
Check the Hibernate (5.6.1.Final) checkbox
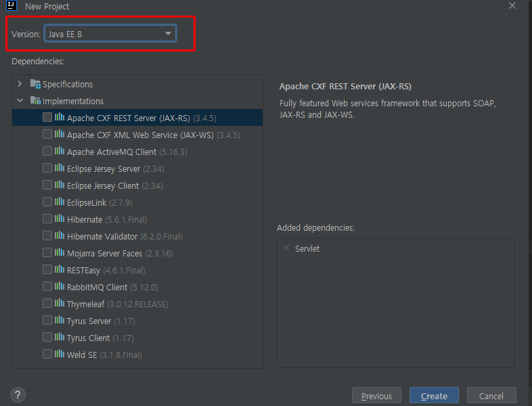click(47, 219)
